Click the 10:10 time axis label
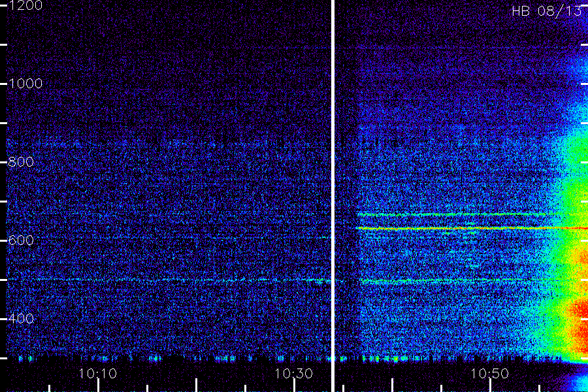Image resolution: width=588 pixels, height=392 pixels. (98, 373)
